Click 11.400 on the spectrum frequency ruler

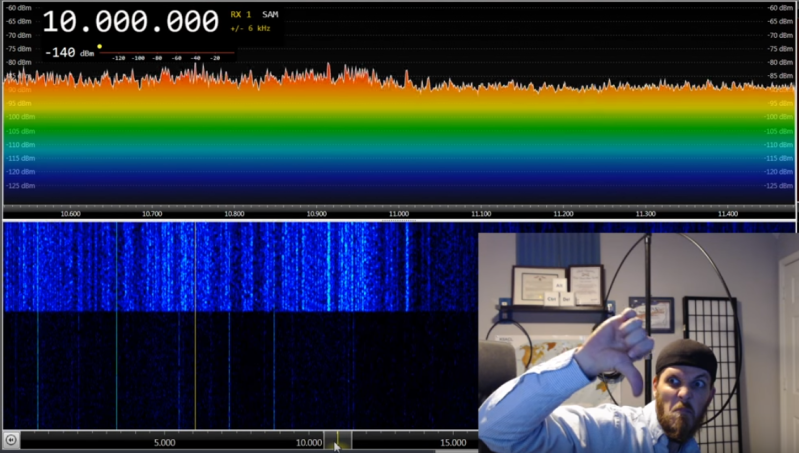(727, 213)
